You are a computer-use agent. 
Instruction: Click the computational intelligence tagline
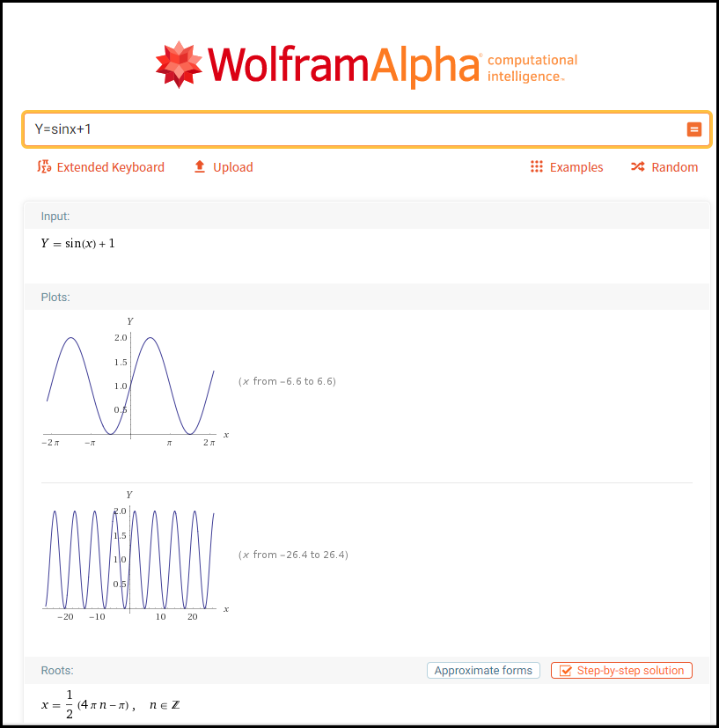click(x=532, y=68)
